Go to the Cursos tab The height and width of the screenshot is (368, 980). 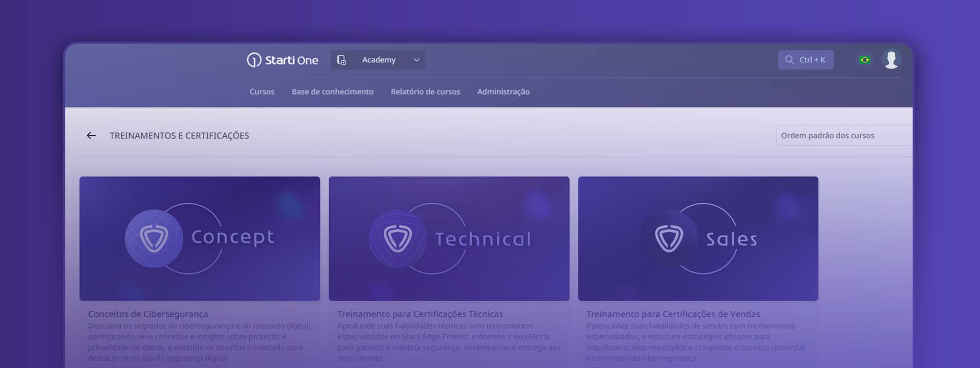pyautogui.click(x=262, y=92)
